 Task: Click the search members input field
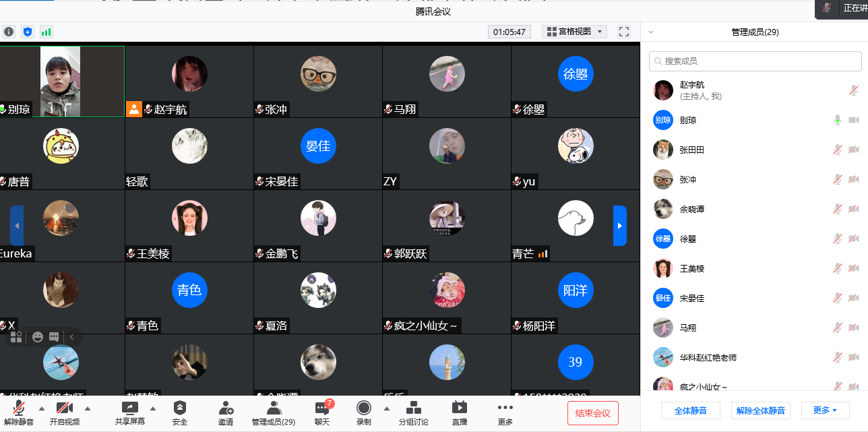point(755,61)
